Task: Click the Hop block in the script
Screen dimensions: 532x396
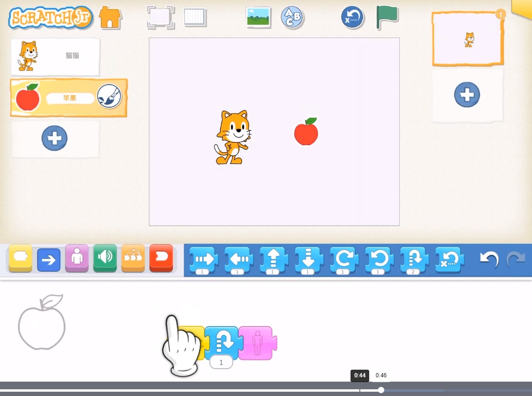Action: (223, 343)
